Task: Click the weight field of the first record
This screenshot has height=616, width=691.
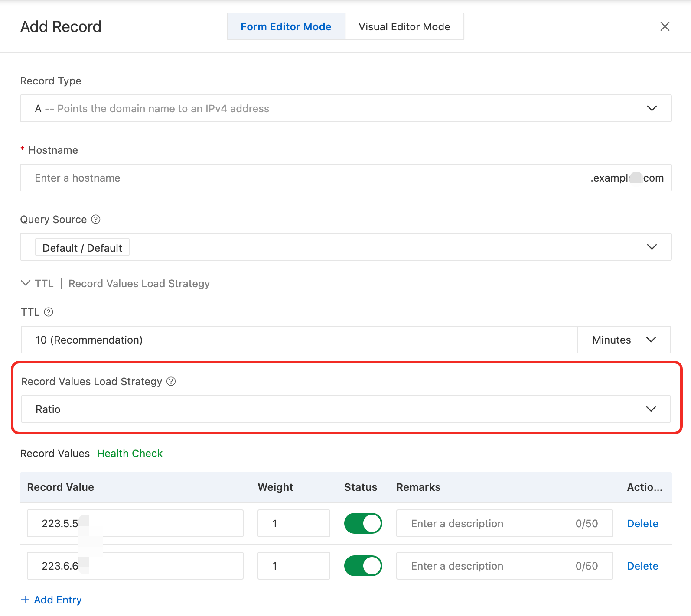Action: pyautogui.click(x=293, y=523)
